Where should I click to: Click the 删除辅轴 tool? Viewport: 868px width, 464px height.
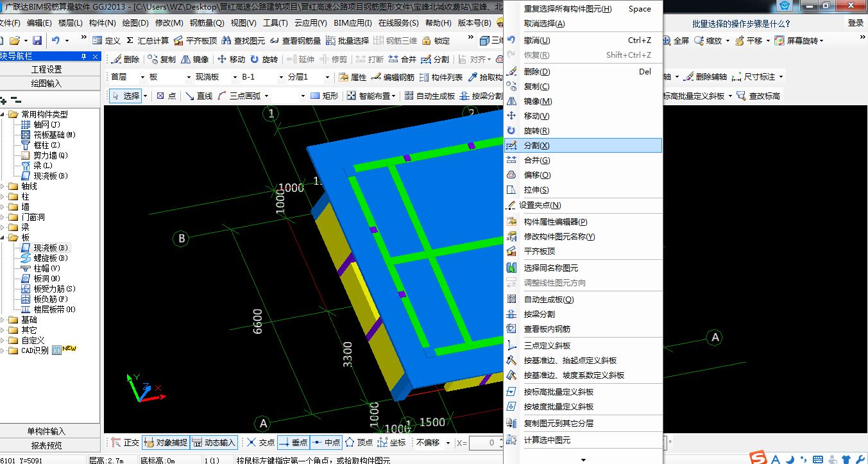coord(705,77)
